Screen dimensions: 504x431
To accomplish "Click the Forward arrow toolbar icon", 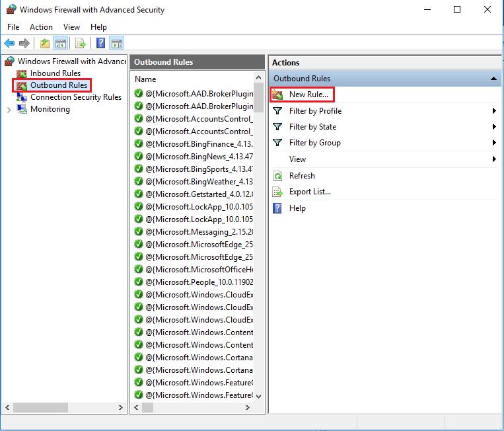I will 24,43.
